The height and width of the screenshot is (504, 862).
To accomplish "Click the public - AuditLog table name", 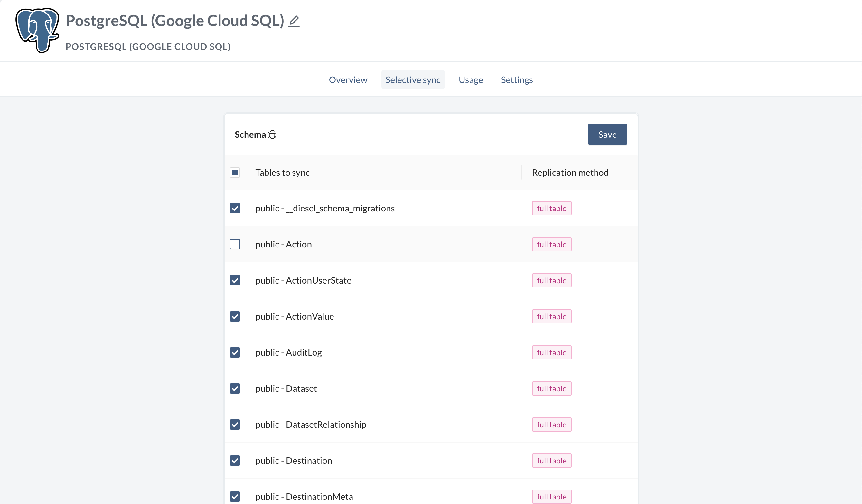I will 288,352.
